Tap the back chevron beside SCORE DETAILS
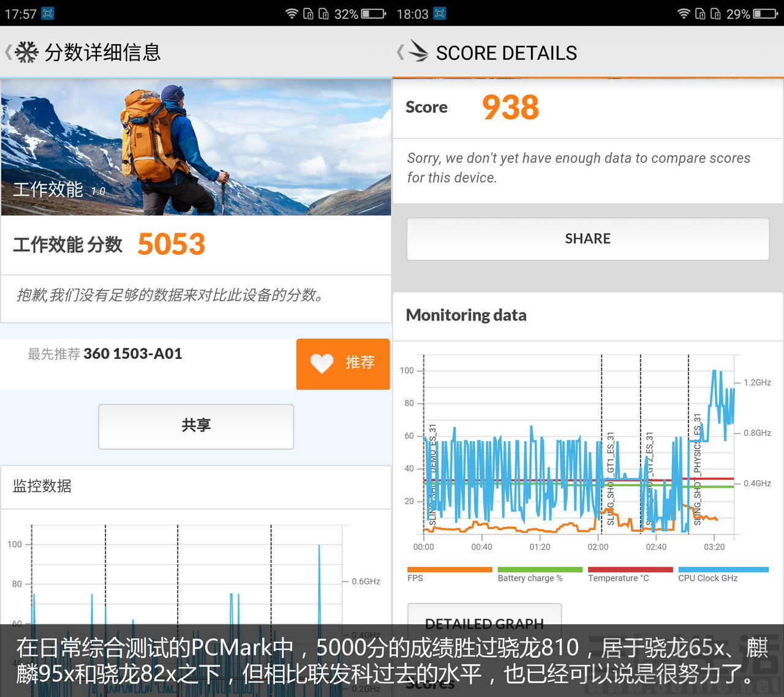The image size is (784, 697). tap(401, 52)
